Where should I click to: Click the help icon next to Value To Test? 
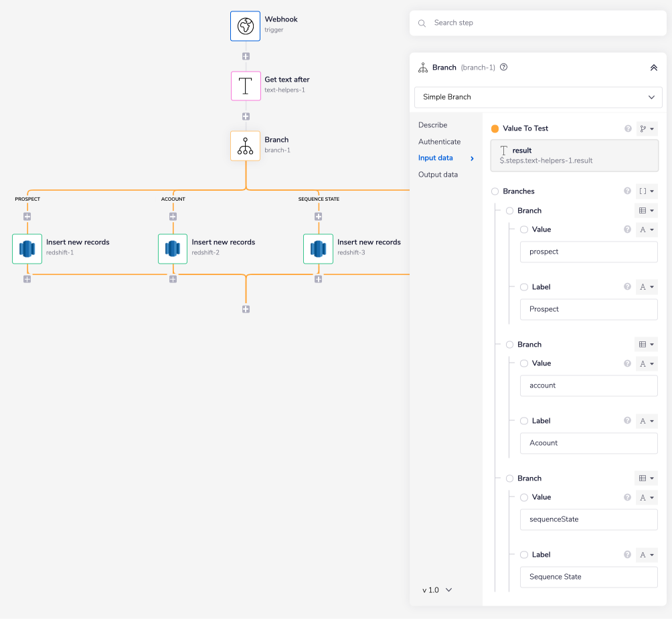[x=627, y=128]
